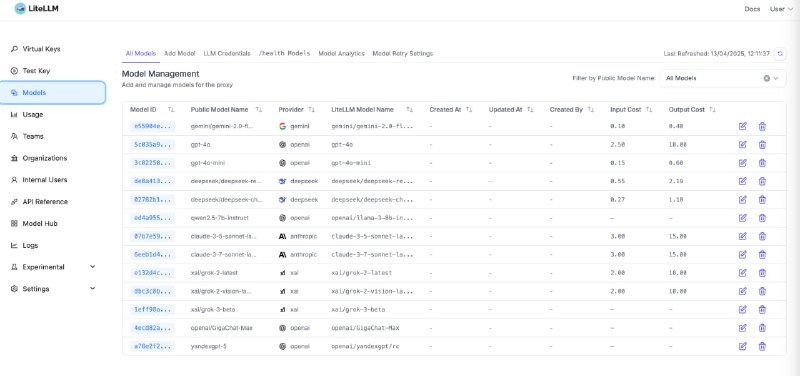Image resolution: width=800 pixels, height=376 pixels.
Task: Open Filter by Public Model Name dropdown
Action: click(x=722, y=79)
